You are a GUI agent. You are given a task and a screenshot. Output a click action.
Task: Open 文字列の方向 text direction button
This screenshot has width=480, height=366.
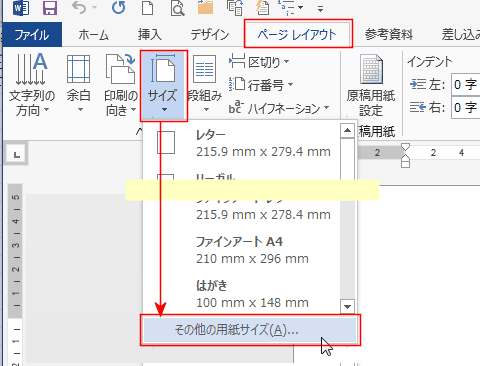pos(32,85)
